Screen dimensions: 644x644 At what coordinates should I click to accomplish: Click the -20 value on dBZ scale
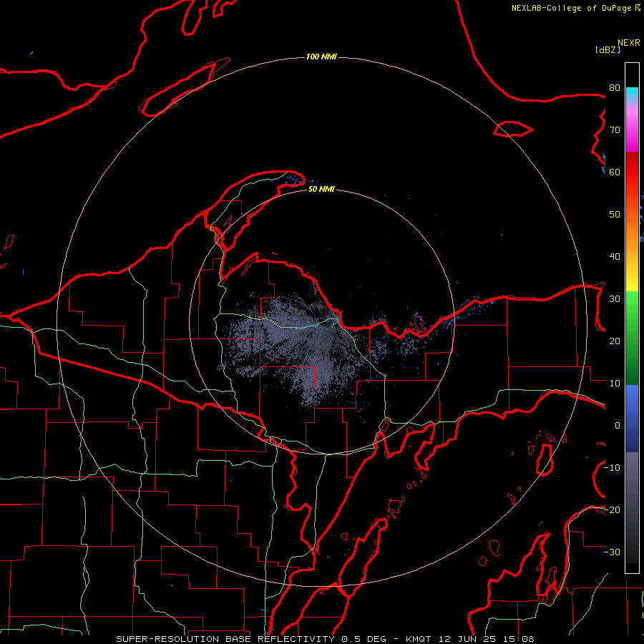(x=612, y=510)
